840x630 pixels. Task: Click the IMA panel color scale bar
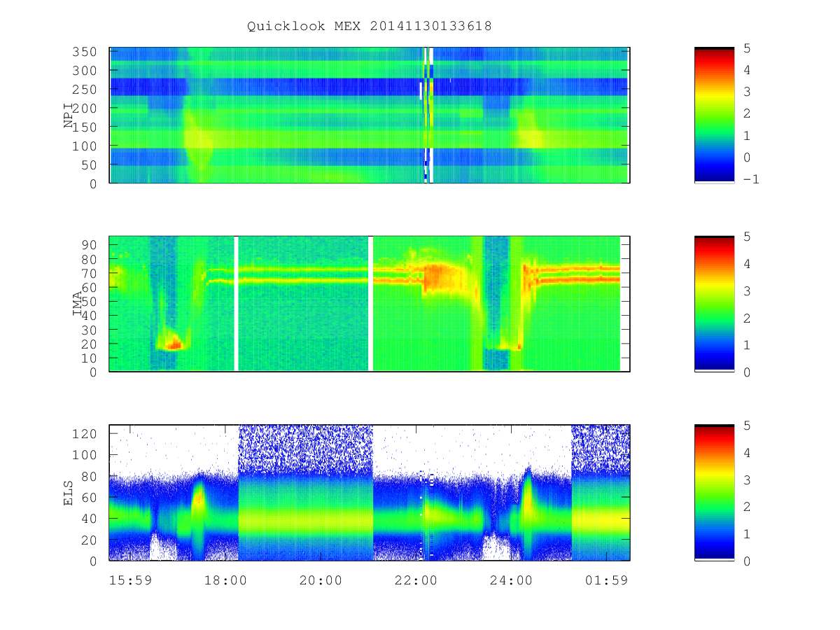(x=714, y=304)
